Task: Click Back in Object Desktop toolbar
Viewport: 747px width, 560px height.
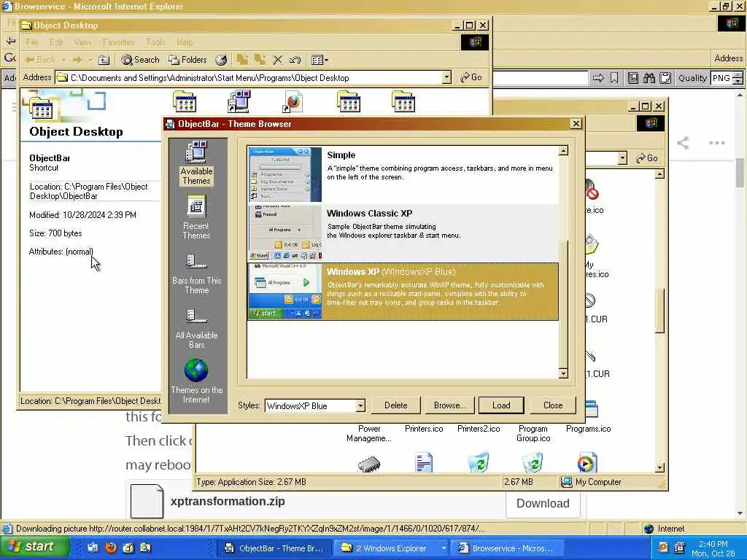Action: [x=40, y=60]
